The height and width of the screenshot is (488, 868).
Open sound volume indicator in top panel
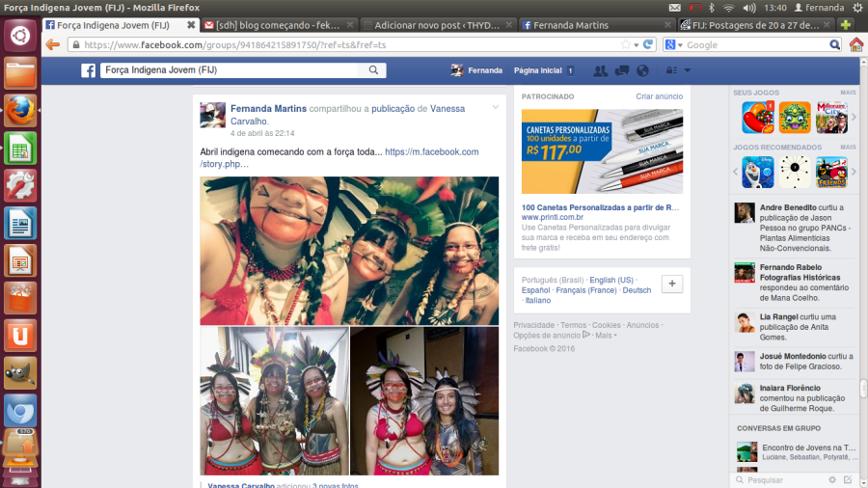(749, 8)
